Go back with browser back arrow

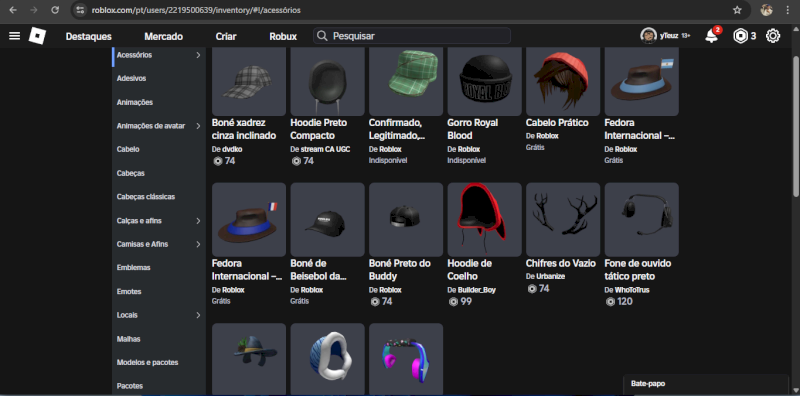click(13, 10)
